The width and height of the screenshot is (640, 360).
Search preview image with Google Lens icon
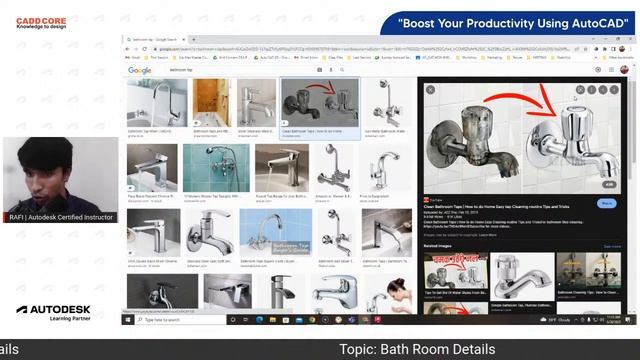tap(580, 89)
